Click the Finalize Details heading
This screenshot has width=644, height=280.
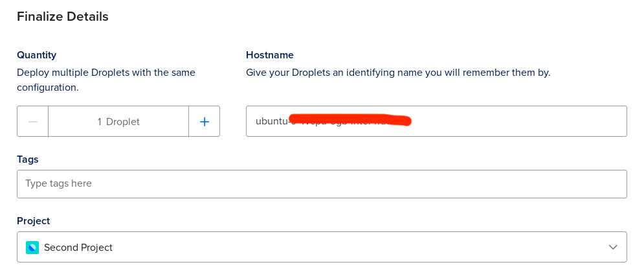pos(62,16)
